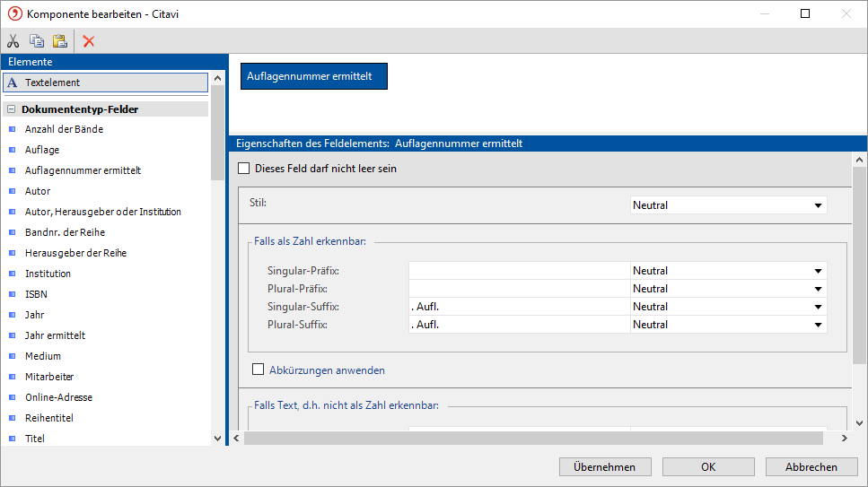The image size is (868, 487).
Task: Collapse the Dokumententyp-Felder group
Action: click(11, 109)
